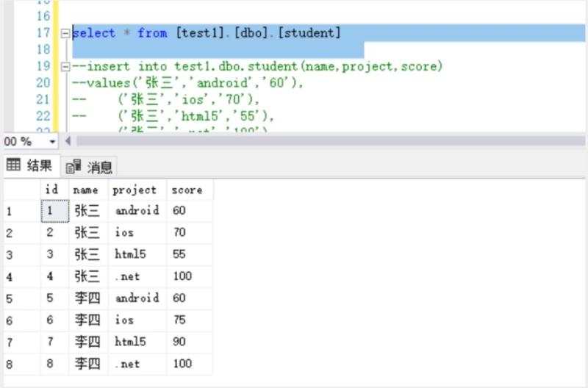
Task: Collapse the commented insert block at line 19
Action: tap(65, 67)
